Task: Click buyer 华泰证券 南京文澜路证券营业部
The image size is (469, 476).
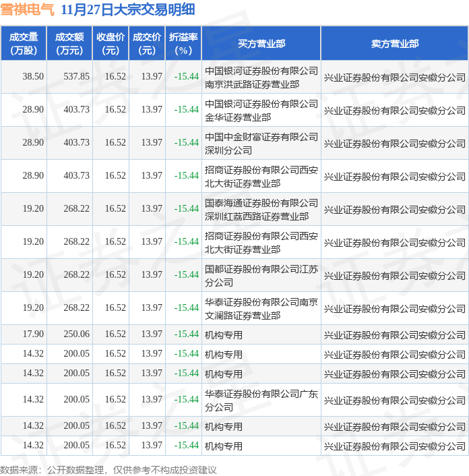Action: [261, 309]
